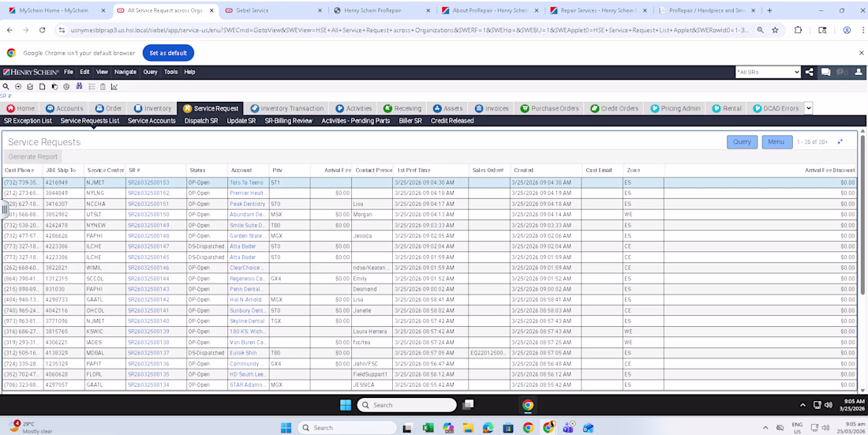The width and height of the screenshot is (868, 435).
Task: Open SR26032500147 link
Action: (x=148, y=246)
